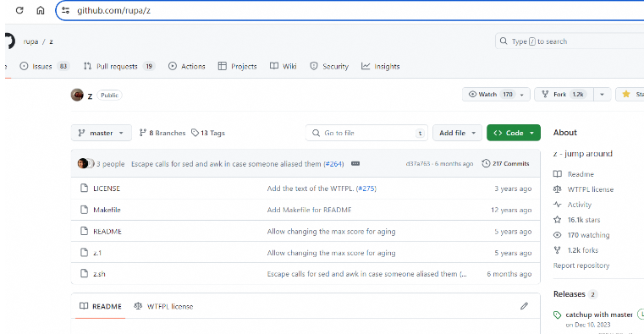Click the commit authors avatar stack
The image size is (644, 334).
pyautogui.click(x=85, y=163)
